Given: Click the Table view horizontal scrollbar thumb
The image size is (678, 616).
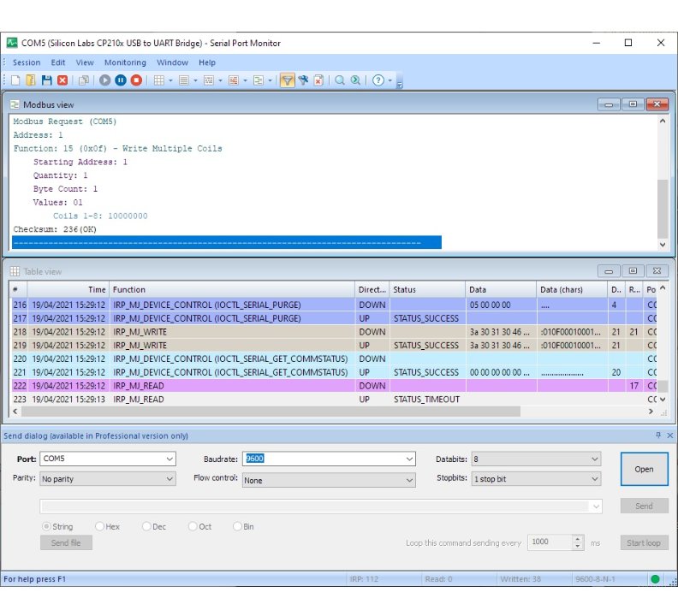Looking at the screenshot, I should coord(271,412).
